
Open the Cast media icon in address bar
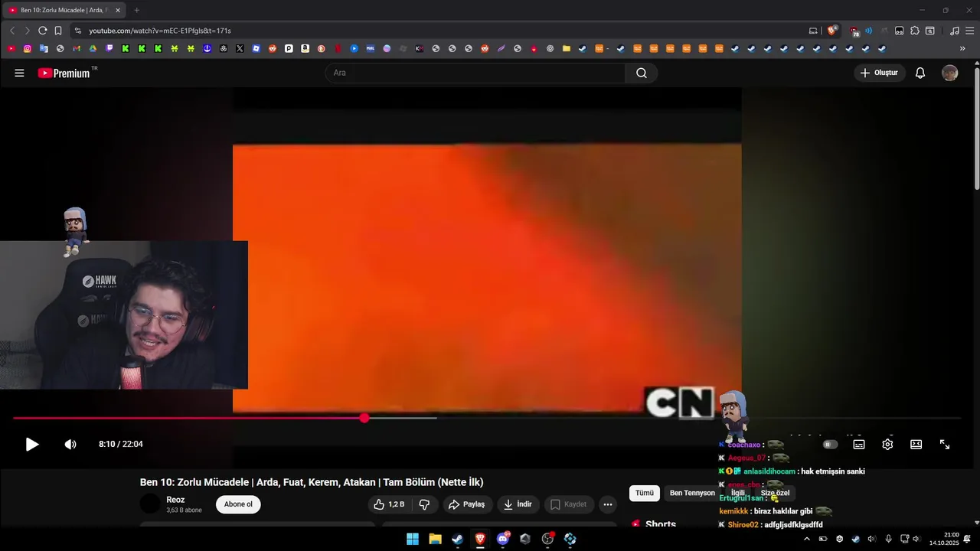coord(813,31)
